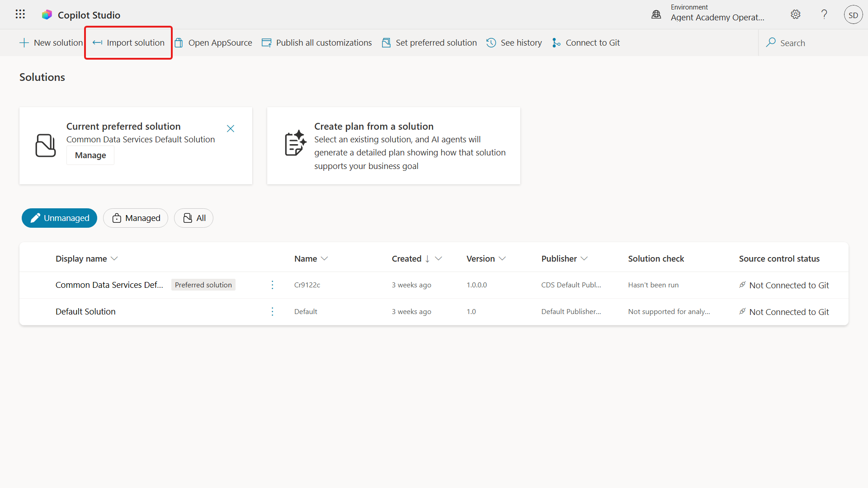The image size is (868, 488).
Task: Click Not supported for analy... status
Action: point(669,311)
